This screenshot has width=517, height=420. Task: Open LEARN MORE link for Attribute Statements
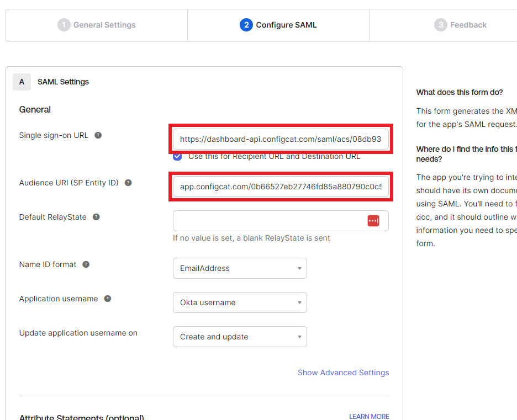(x=369, y=416)
